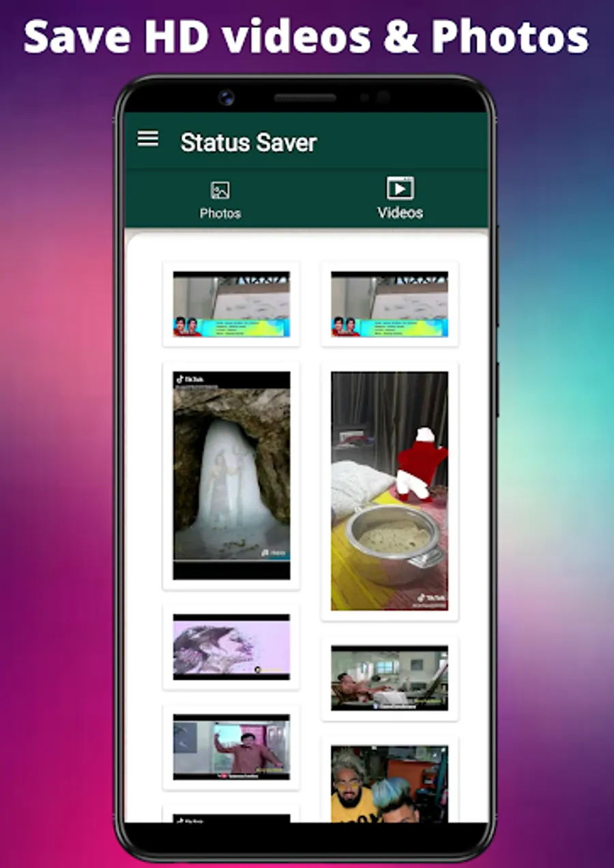Click the Status Saver title
Image resolution: width=614 pixels, height=868 pixels.
tap(248, 143)
